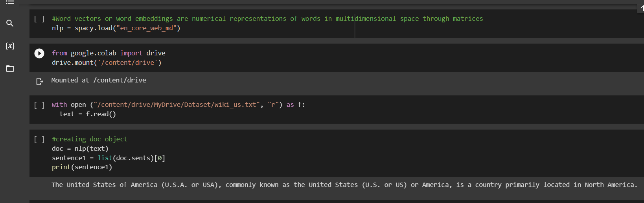Screen dimensions: 644x203
Task: Open the Files folder panel
Action: [10, 69]
